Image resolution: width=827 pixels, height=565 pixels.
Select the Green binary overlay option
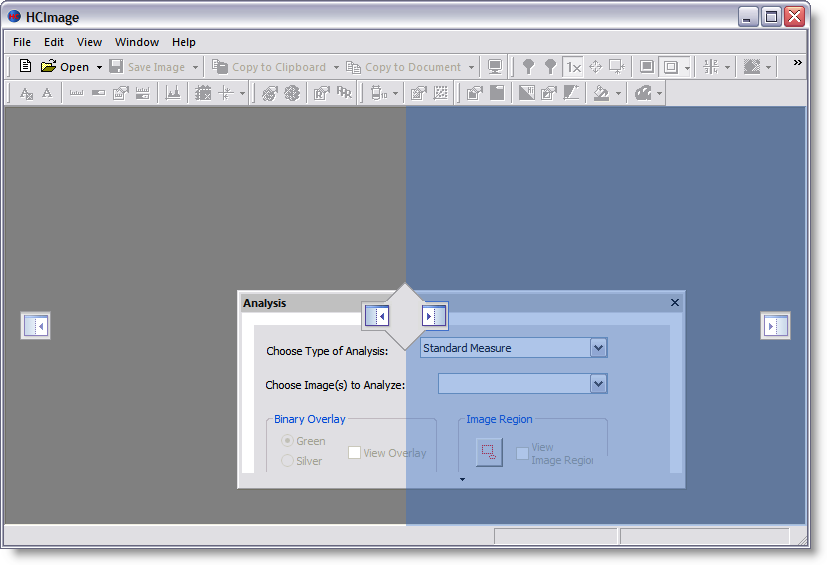pos(288,441)
